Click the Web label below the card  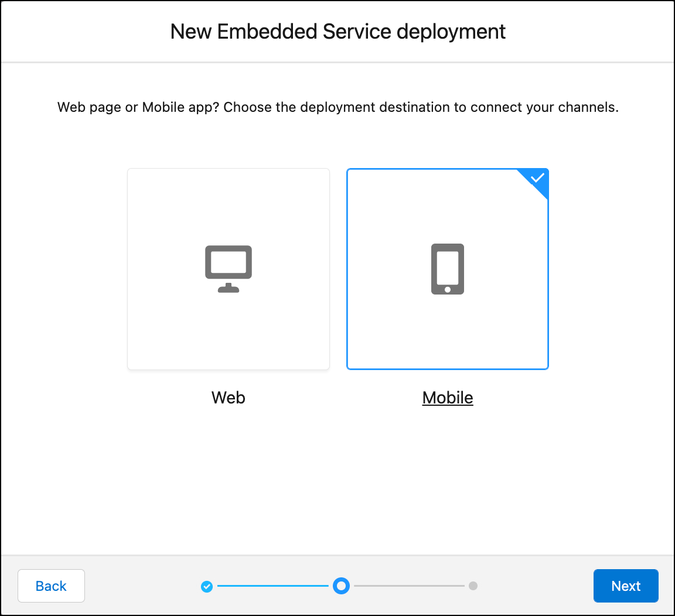(x=228, y=398)
